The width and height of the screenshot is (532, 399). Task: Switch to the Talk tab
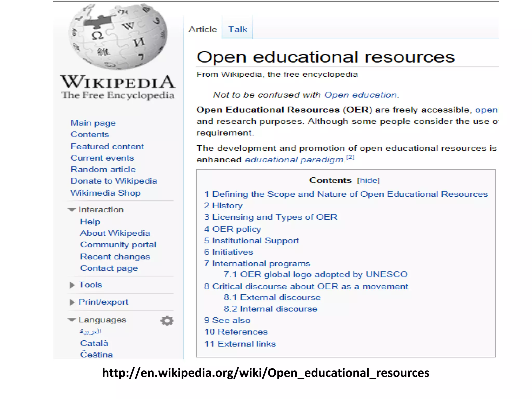click(x=237, y=29)
